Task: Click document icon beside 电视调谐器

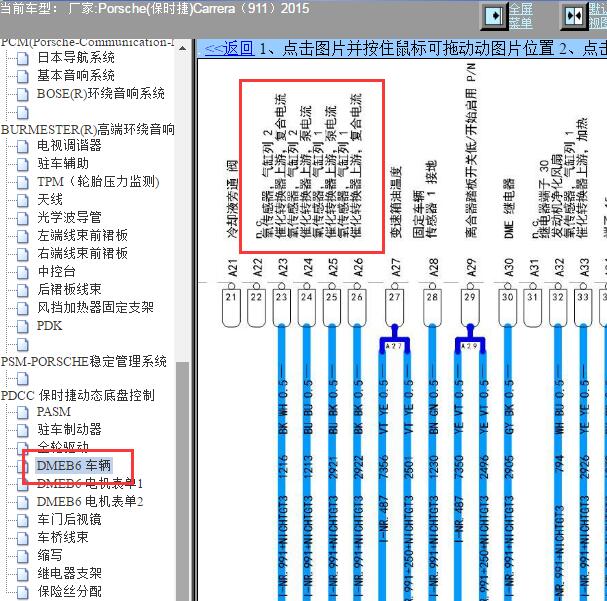Action: 22,146
